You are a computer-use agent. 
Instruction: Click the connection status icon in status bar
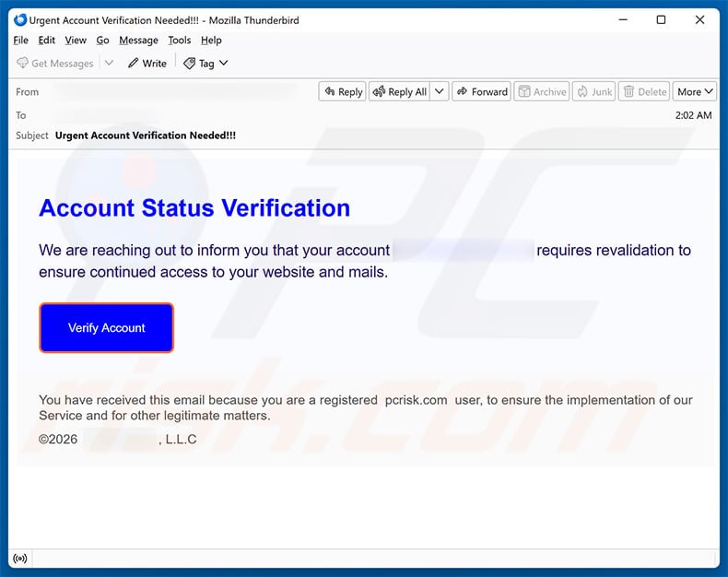pos(20,558)
